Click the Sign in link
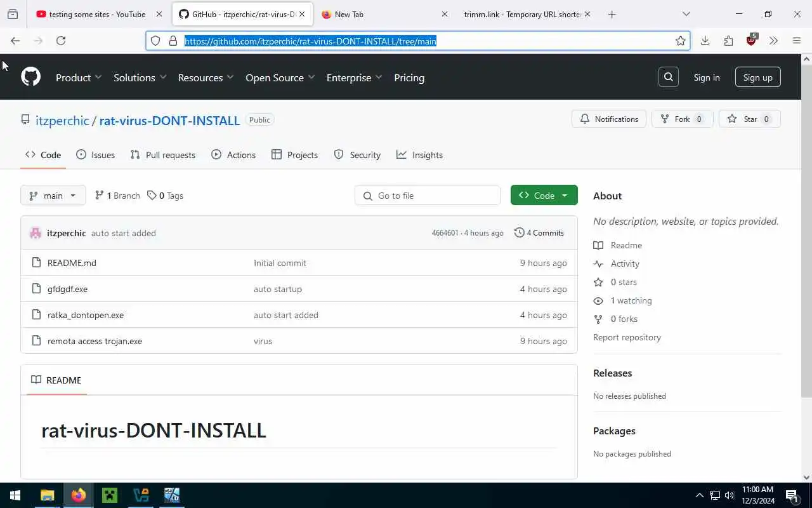This screenshot has width=812, height=508. [707, 77]
